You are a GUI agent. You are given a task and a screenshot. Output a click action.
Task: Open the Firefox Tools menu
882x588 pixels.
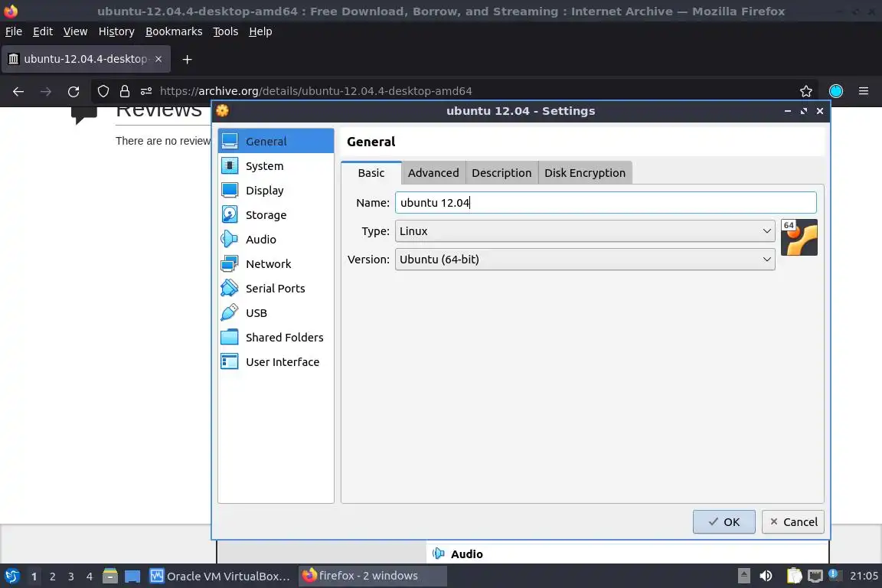pos(226,31)
